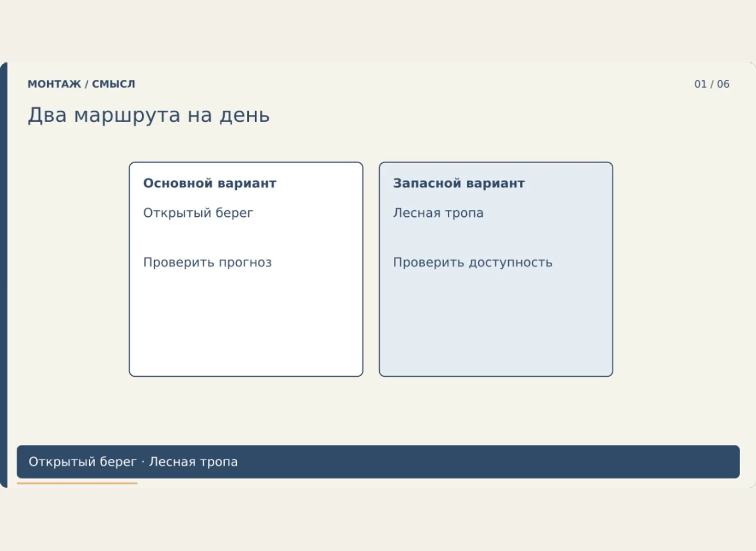The height and width of the screenshot is (551, 756).
Task: Click the slide counter '01 / 06'
Action: tap(712, 84)
